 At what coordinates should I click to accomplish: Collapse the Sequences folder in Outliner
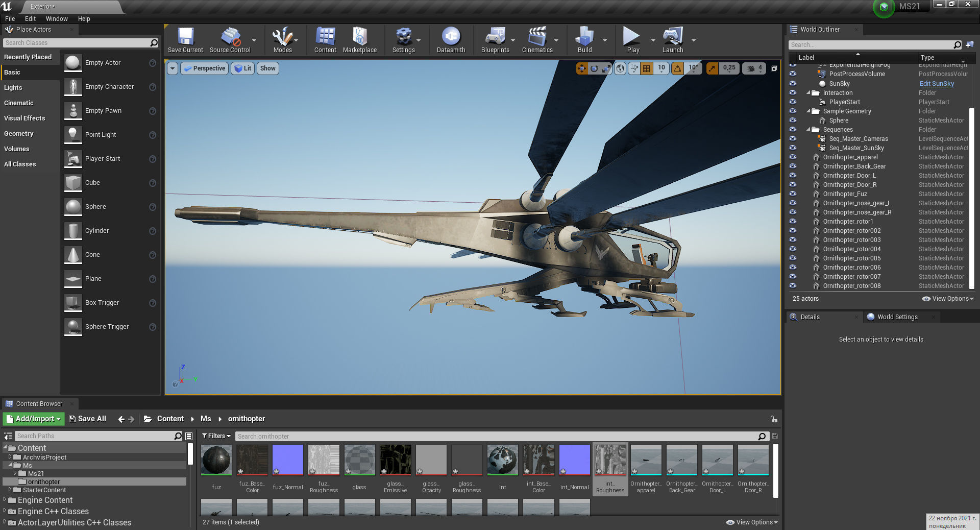808,130
